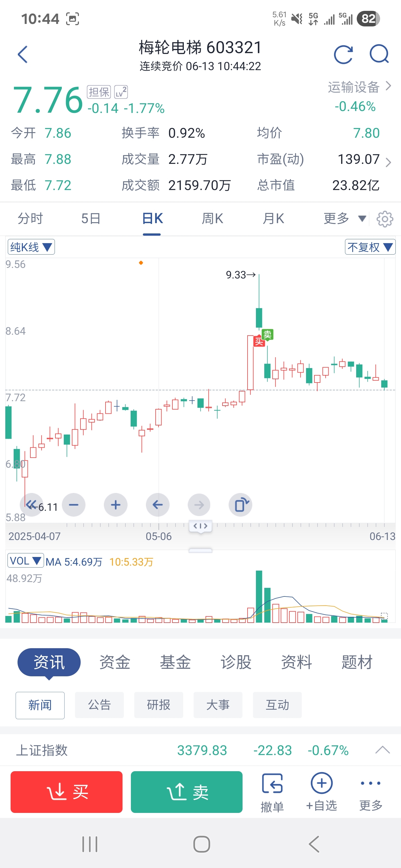
Task: Open the 基金 section tab
Action: (175, 662)
